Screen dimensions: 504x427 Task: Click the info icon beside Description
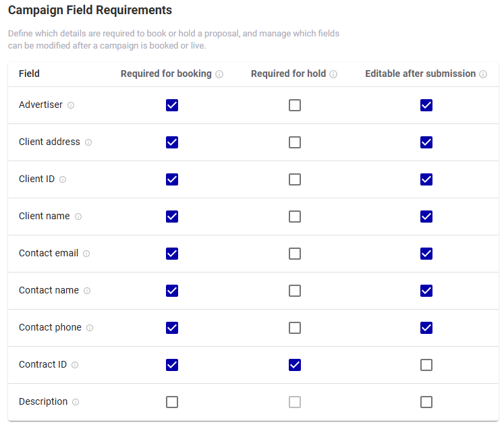click(x=76, y=402)
